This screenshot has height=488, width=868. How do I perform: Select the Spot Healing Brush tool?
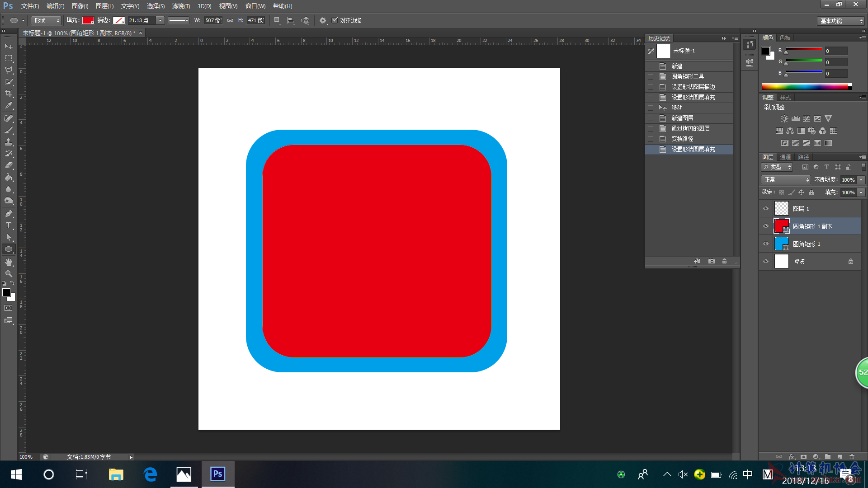[x=9, y=118]
